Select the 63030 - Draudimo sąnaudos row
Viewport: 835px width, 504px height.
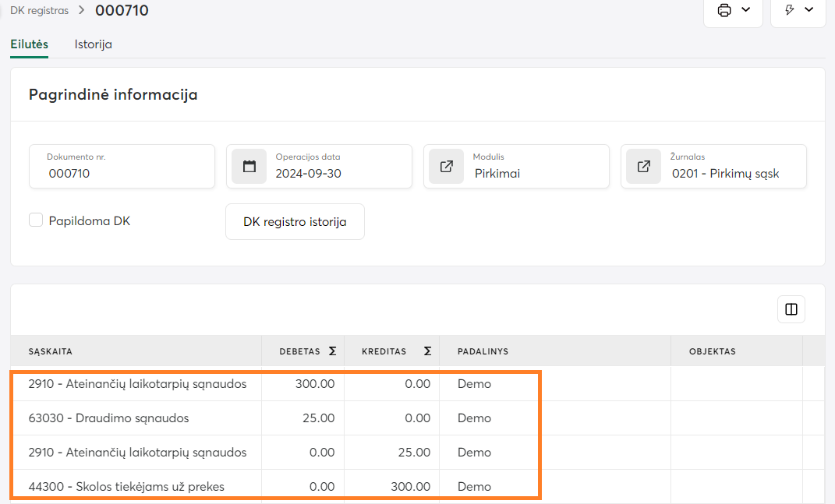(x=109, y=418)
